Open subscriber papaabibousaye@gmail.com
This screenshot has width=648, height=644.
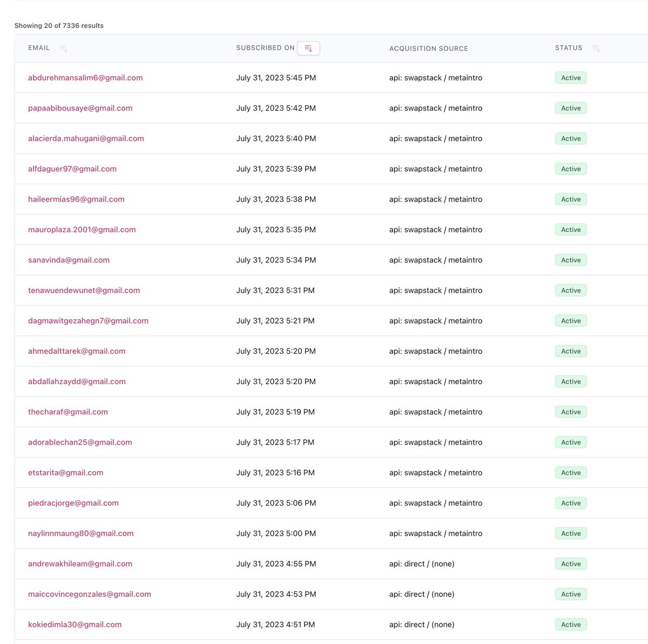coord(80,108)
